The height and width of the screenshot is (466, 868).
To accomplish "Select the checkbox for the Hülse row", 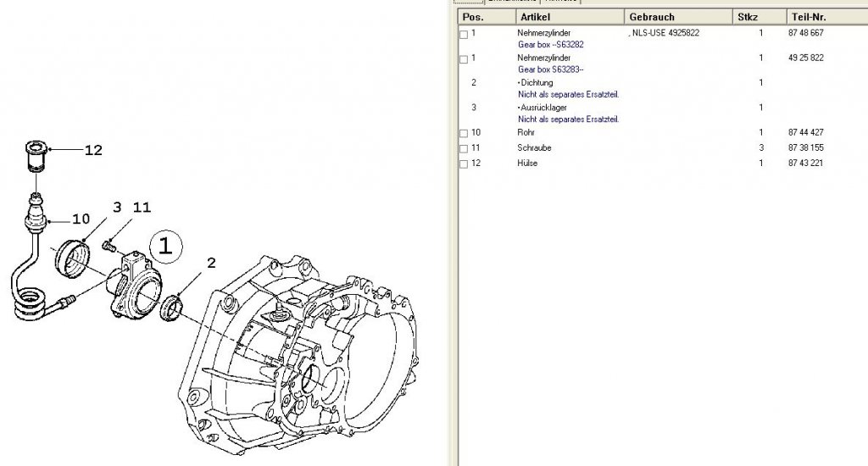I will coord(464,164).
